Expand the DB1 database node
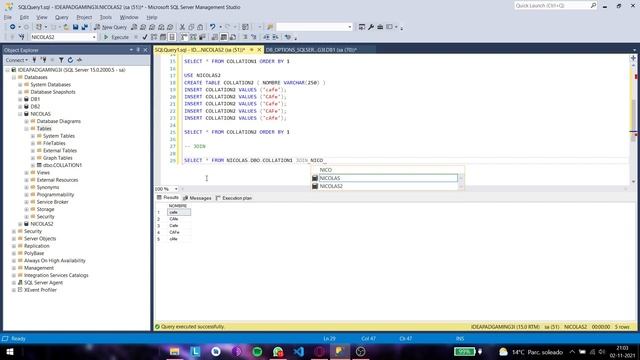Screen dimensions: 640x360 (x=20, y=99)
